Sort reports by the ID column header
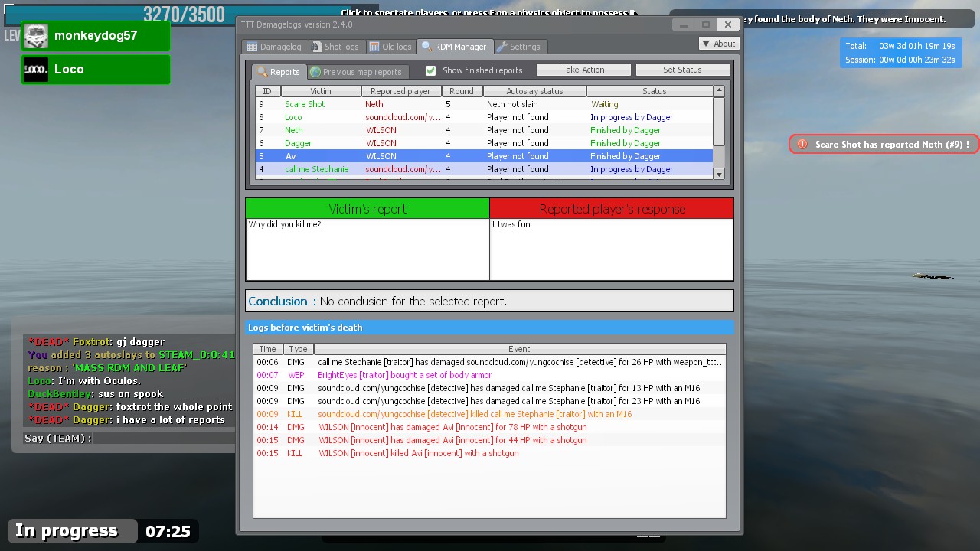This screenshot has height=551, width=980. point(267,91)
